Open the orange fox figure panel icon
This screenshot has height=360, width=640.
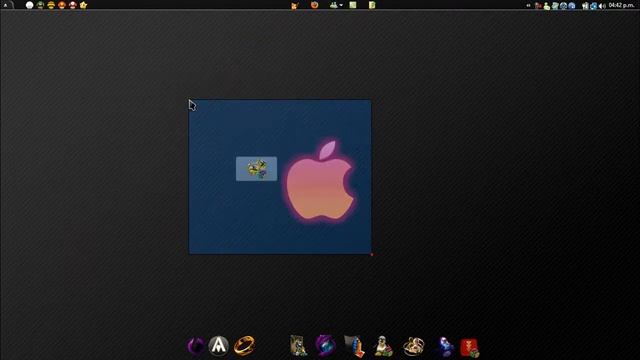(295, 5)
